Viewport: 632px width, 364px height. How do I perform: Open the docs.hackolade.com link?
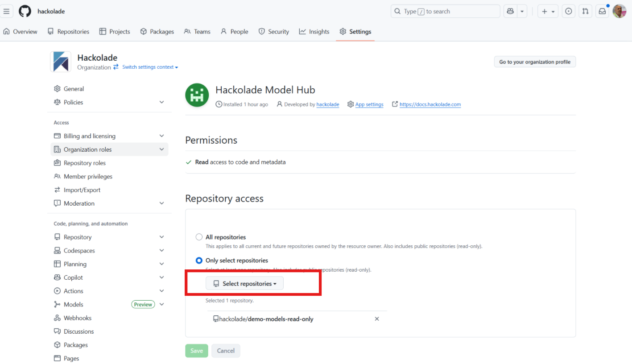(x=430, y=104)
